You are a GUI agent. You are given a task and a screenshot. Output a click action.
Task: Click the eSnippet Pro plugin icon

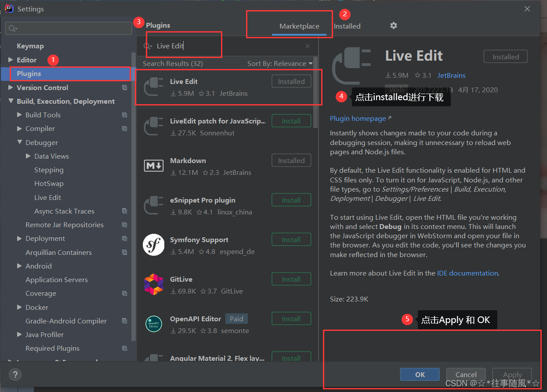(154, 205)
